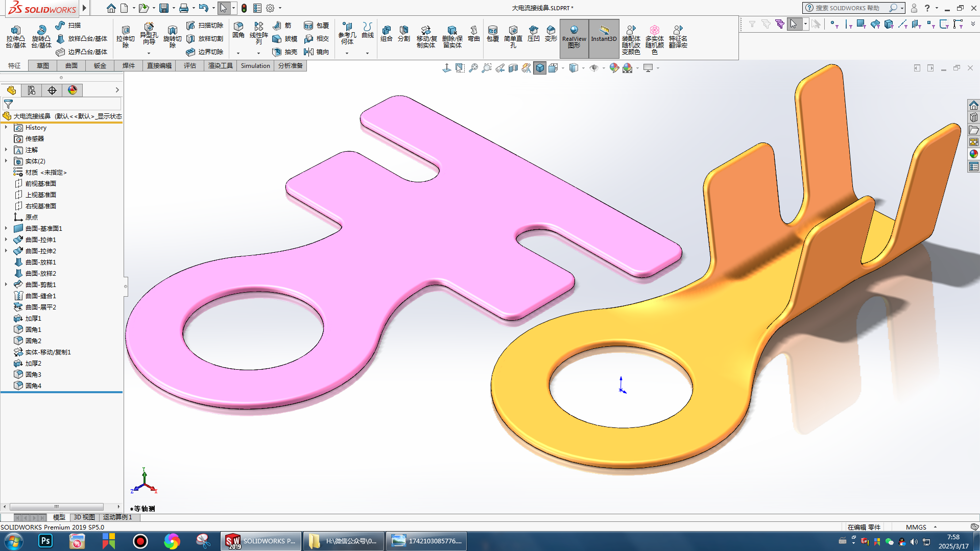Click the Extruded Boss/Base (拉伸凸台/基体) tool

pyautogui.click(x=15, y=37)
